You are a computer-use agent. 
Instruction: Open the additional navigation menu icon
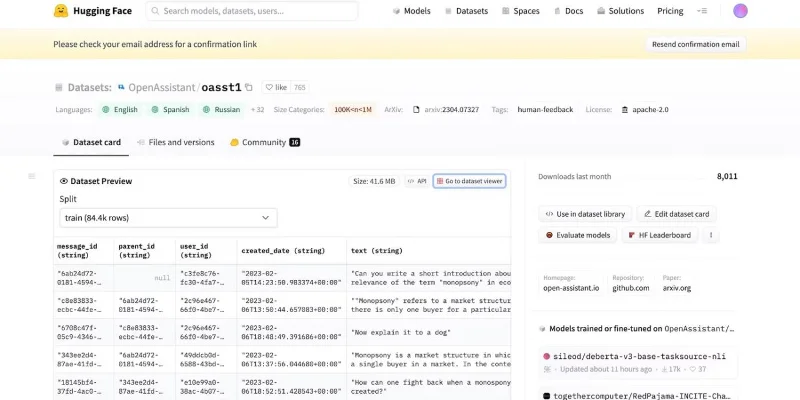702,11
